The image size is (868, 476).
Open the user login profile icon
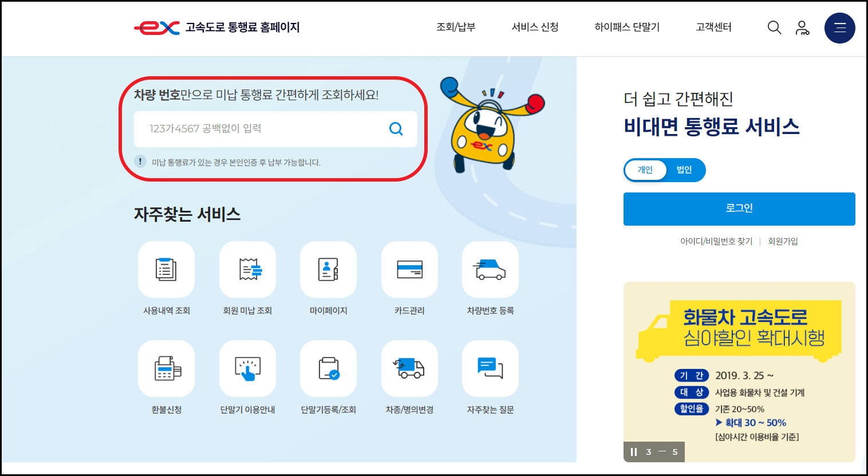802,27
